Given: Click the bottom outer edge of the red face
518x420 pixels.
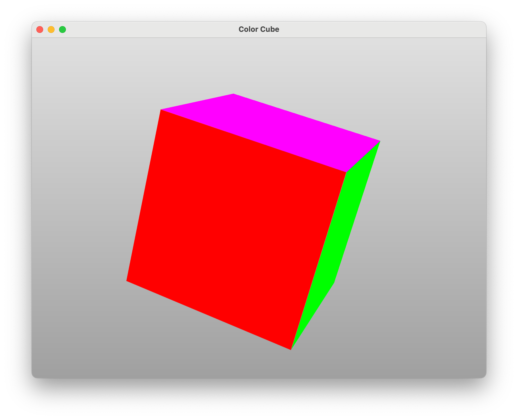Looking at the screenshot, I should click(x=209, y=315).
